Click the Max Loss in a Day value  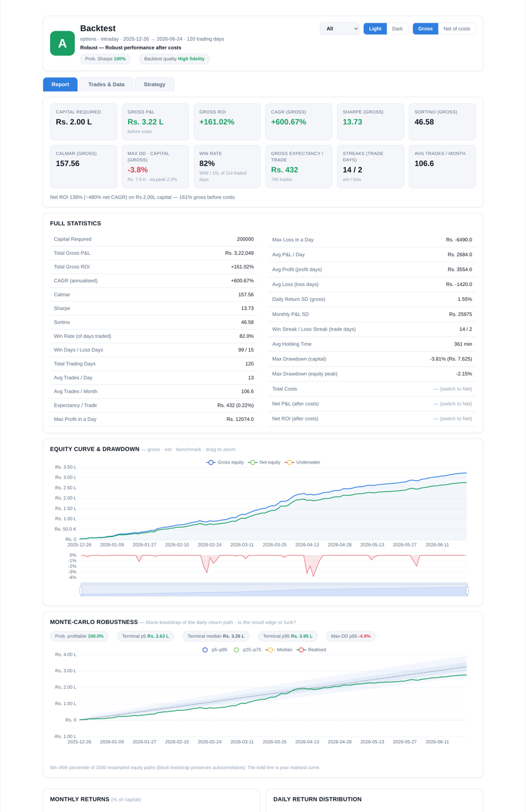pos(459,240)
